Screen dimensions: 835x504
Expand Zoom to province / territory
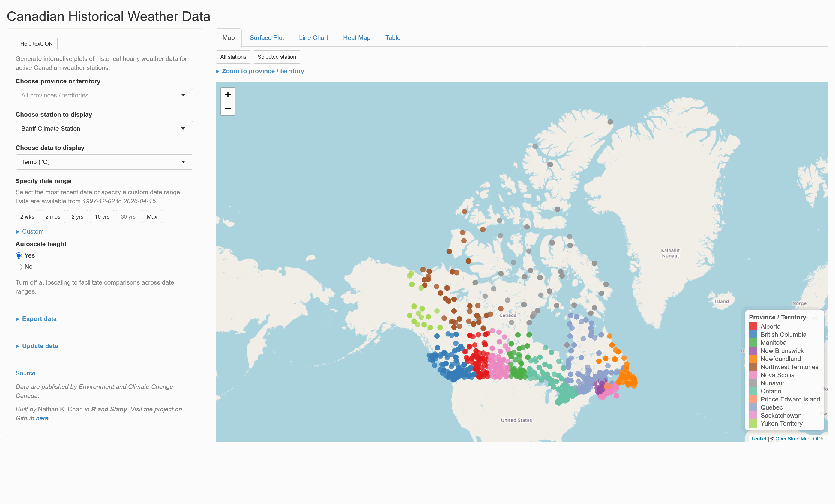260,71
